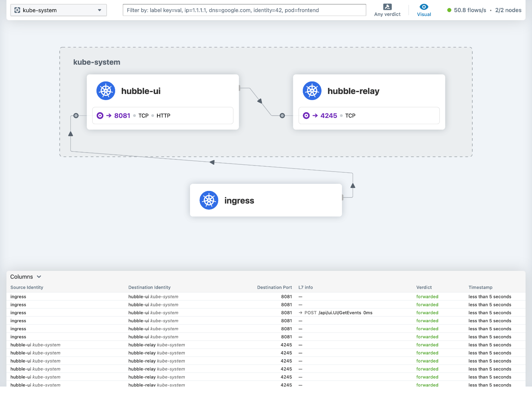This screenshot has height=393, width=532.
Task: Select the hubble-relay Kubernetes icon
Action: [312, 91]
